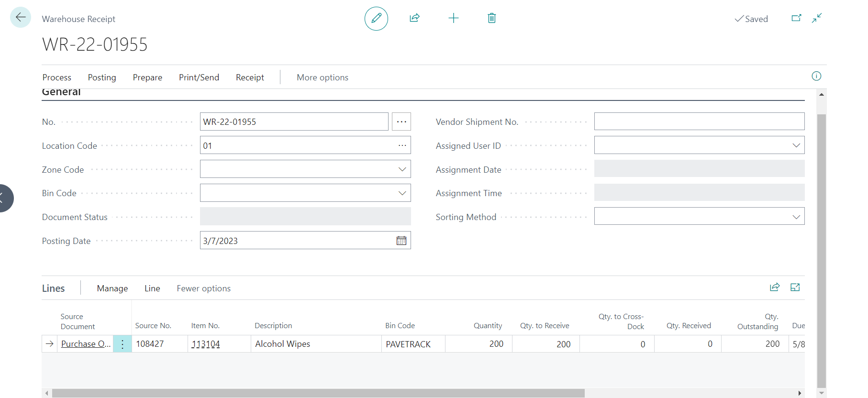Open the Assigned User ID dropdown
This screenshot has height=398, width=868.
tap(796, 145)
